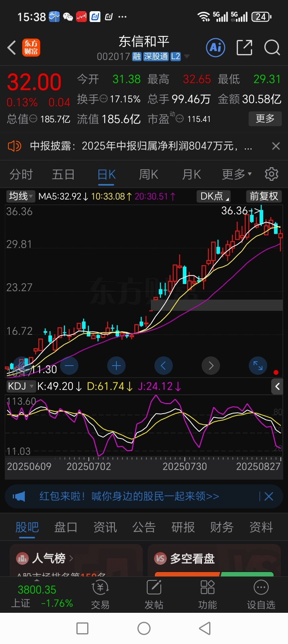
Task: Open 发帖 post editor icon
Action: point(154,595)
